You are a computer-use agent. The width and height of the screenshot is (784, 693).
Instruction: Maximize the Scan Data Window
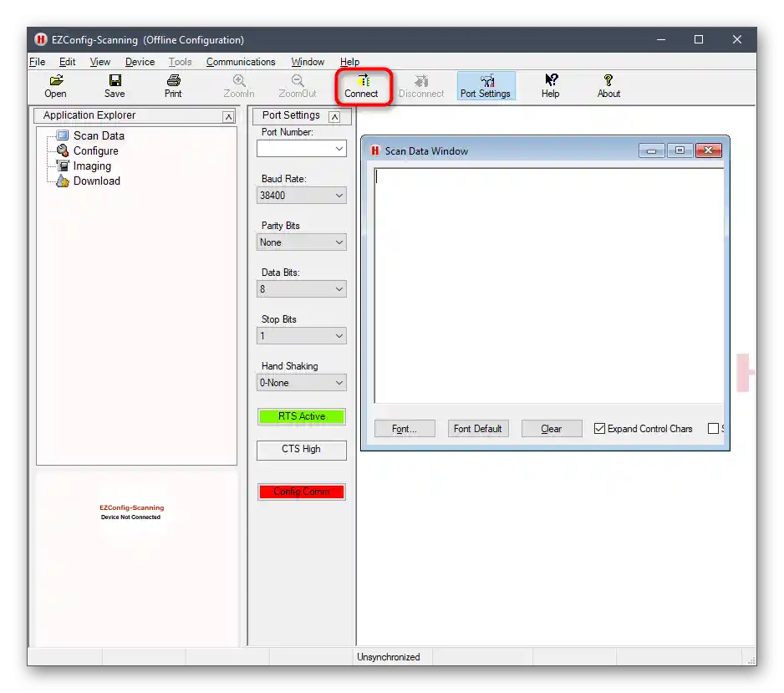coord(680,150)
